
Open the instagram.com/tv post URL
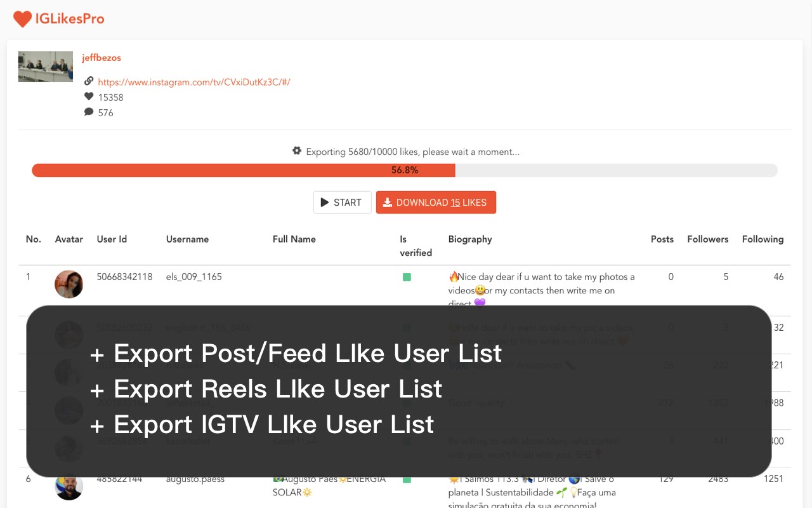(x=194, y=82)
